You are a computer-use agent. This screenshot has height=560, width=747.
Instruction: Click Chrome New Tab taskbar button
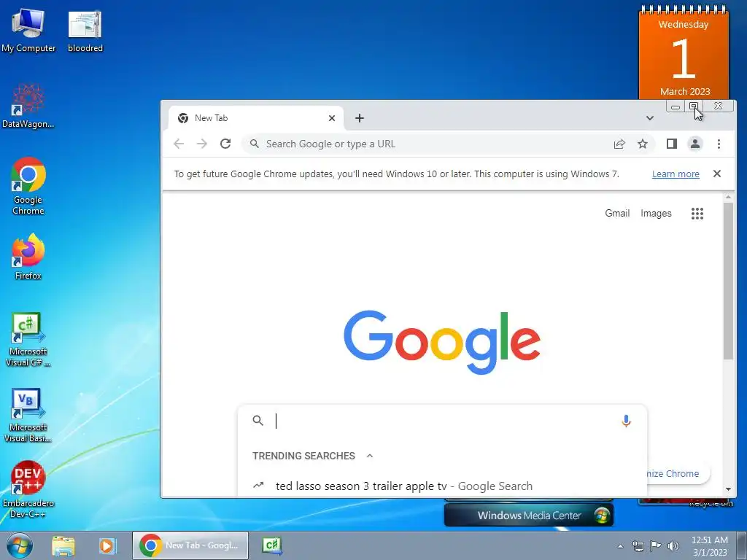point(190,545)
